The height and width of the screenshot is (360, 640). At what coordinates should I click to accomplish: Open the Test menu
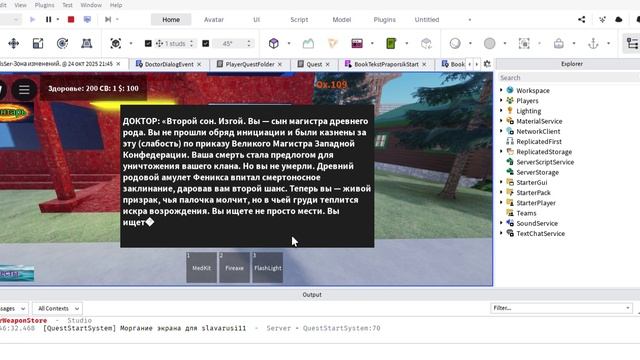tap(67, 5)
